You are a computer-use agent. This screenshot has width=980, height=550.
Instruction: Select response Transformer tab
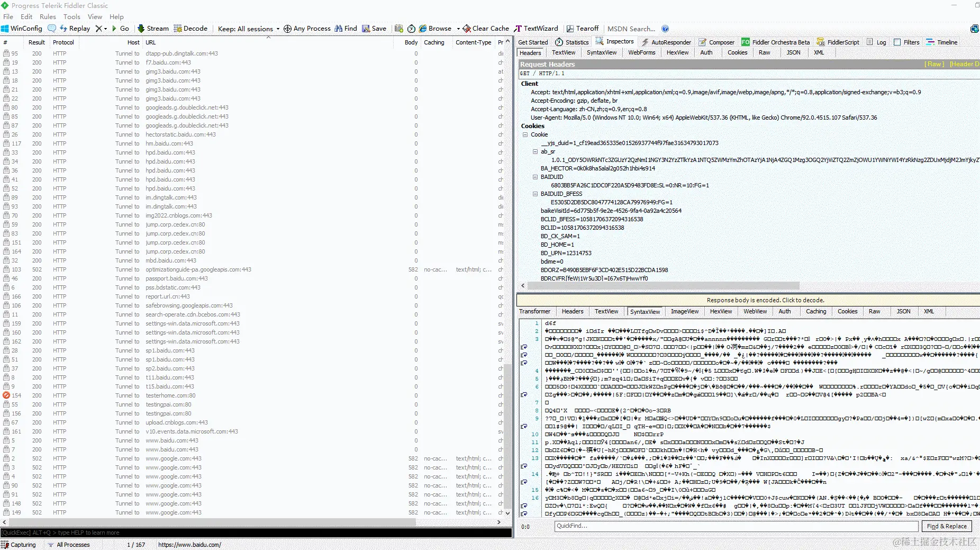[534, 311]
